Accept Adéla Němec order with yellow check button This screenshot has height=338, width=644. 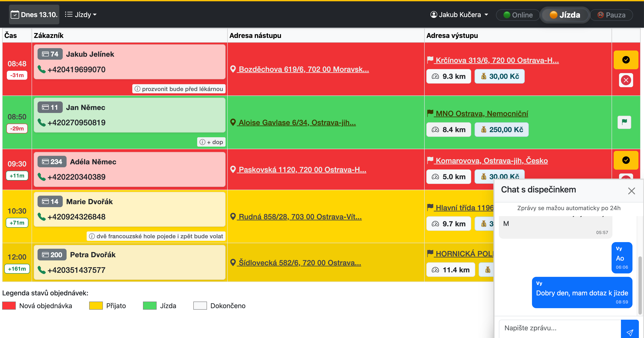point(626,160)
